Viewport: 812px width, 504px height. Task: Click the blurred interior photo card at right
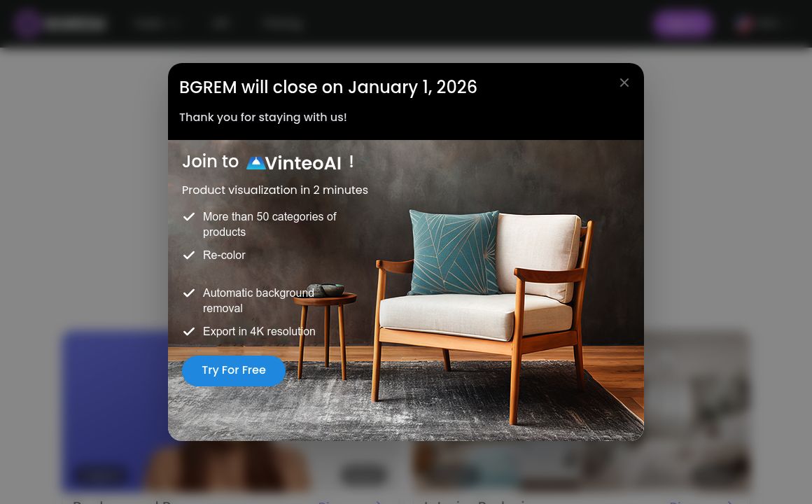(x=696, y=409)
